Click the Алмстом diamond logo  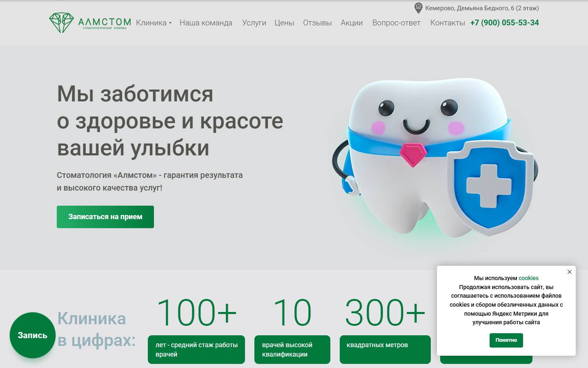pos(90,22)
